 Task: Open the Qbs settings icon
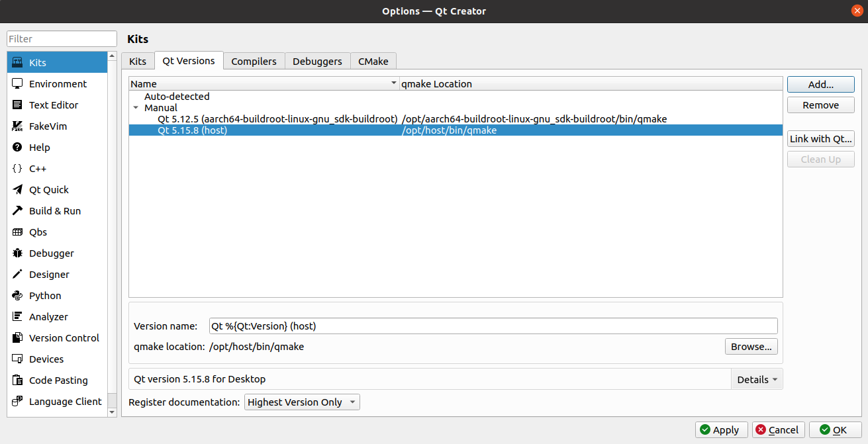[x=18, y=232]
